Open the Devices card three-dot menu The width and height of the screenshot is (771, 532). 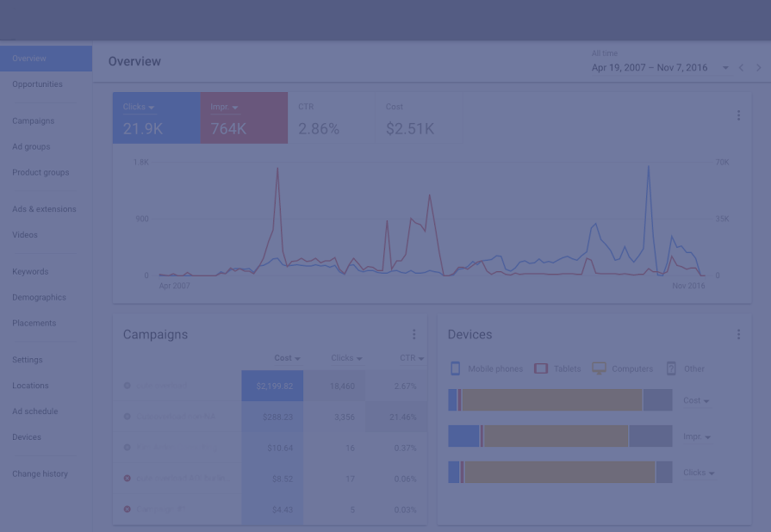point(738,335)
